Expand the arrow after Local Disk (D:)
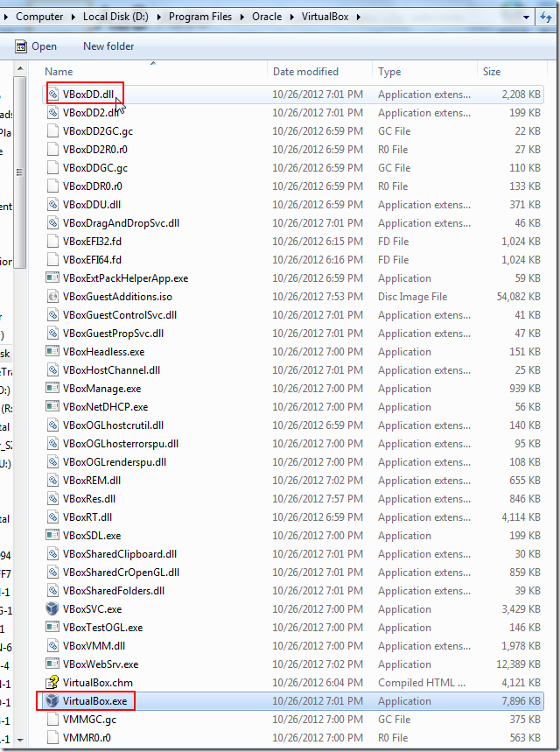Screen dimensions: 560x752 (158, 18)
